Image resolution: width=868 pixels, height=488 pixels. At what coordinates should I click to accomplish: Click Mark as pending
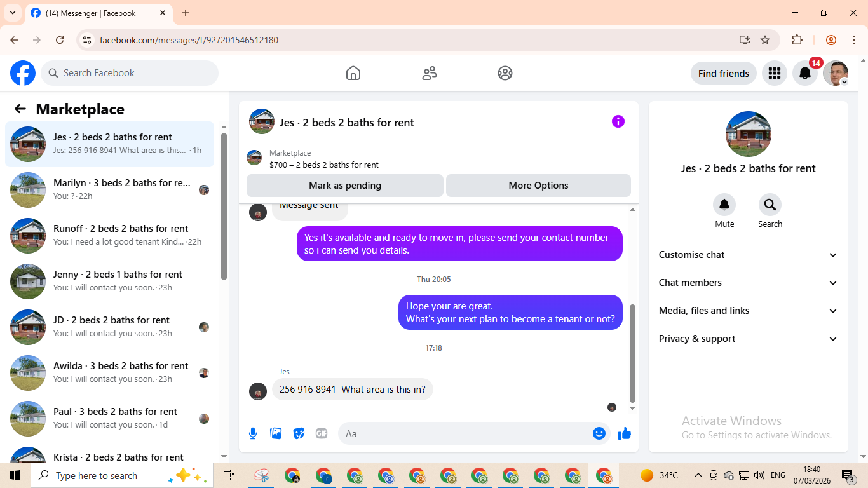(x=345, y=186)
